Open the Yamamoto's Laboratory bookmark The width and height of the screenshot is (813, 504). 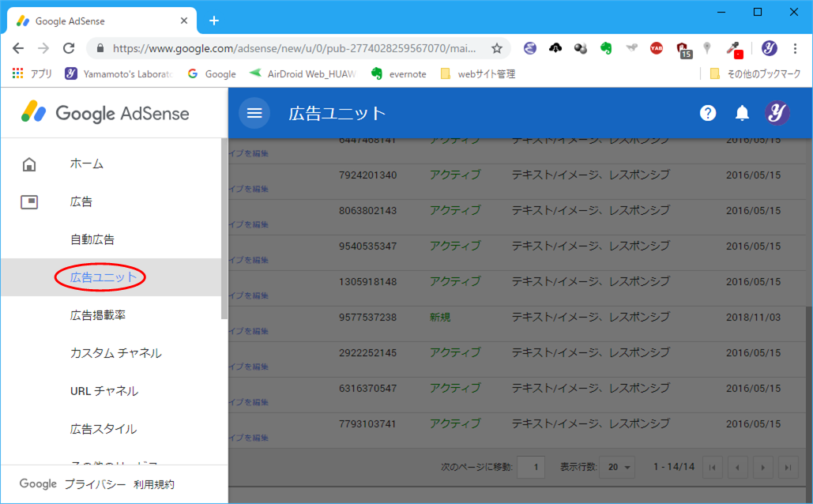tap(119, 73)
